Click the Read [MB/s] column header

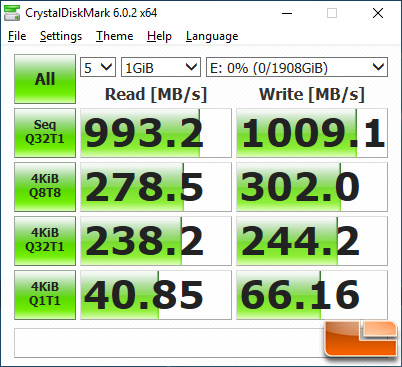[x=156, y=94]
